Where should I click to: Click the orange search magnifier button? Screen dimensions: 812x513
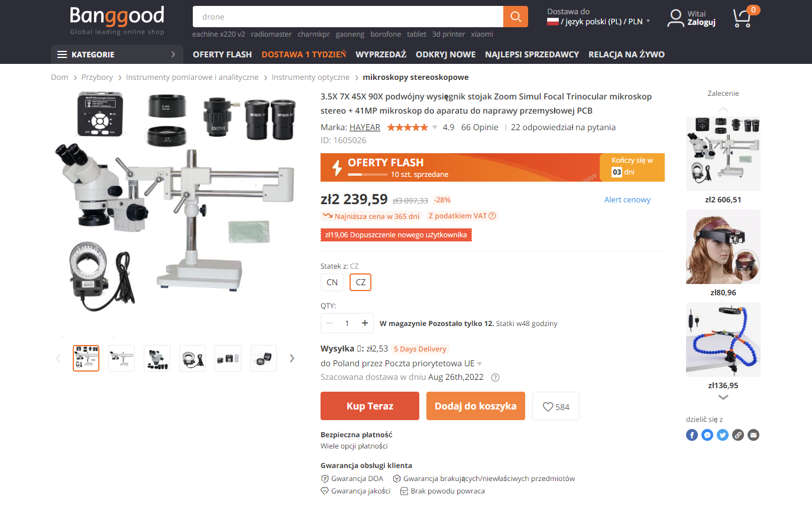515,17
